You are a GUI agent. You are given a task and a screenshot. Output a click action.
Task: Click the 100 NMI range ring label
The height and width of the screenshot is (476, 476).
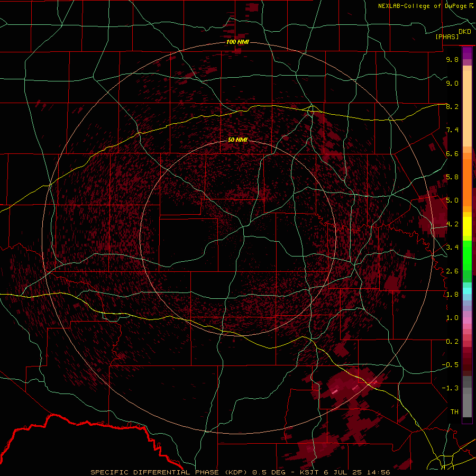[237, 42]
